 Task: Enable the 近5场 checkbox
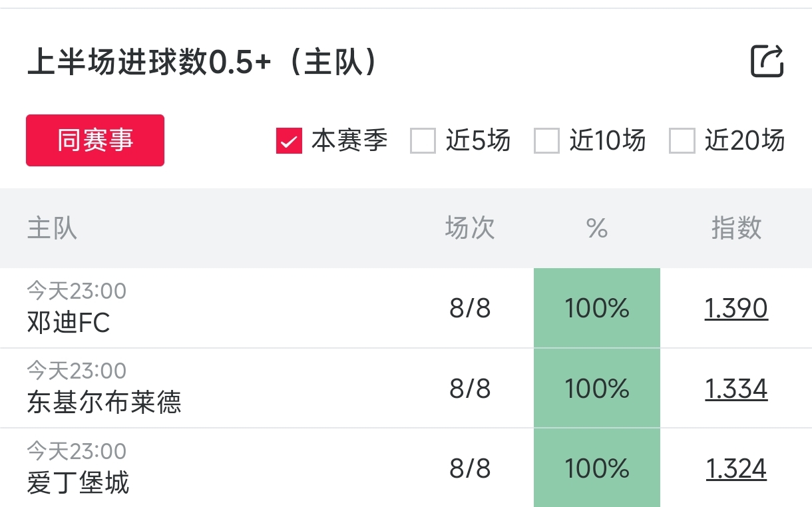(423, 141)
